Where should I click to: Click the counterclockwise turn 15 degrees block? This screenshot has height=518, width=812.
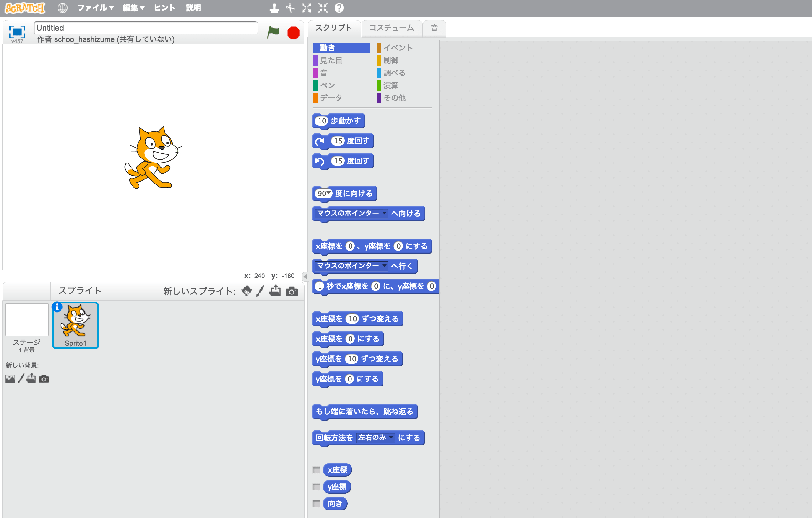pyautogui.click(x=343, y=161)
